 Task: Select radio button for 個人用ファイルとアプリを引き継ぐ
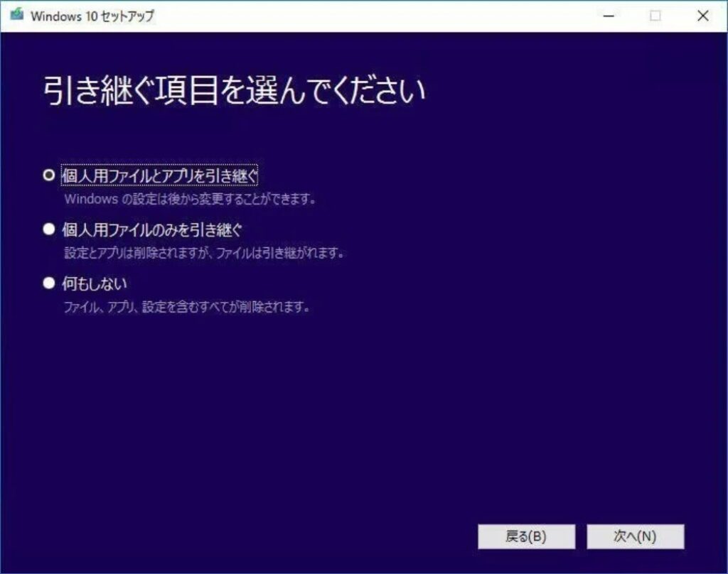(49, 175)
